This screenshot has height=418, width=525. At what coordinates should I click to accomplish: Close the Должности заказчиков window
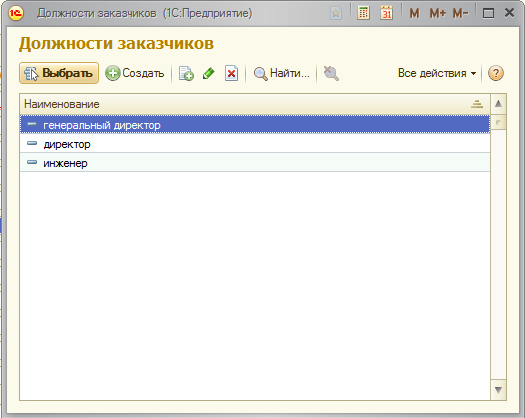(509, 13)
